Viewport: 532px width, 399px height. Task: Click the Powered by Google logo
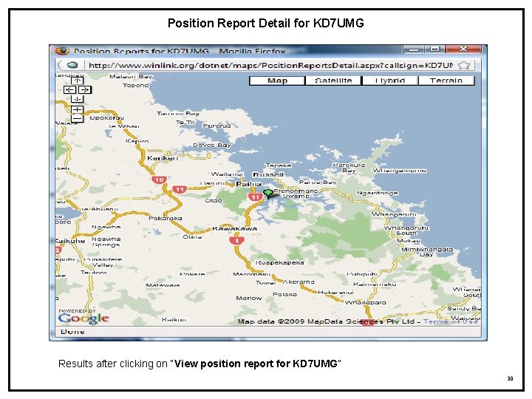click(x=83, y=316)
